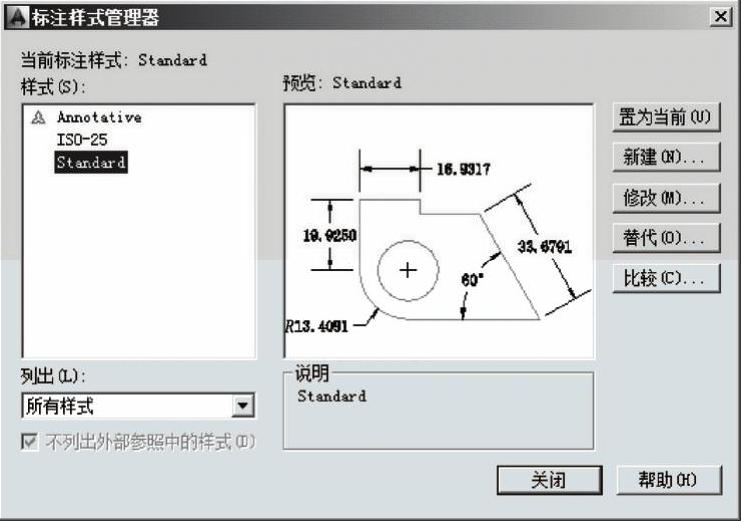Click the center cross mark in preview circle
The height and width of the screenshot is (521, 741).
(407, 270)
